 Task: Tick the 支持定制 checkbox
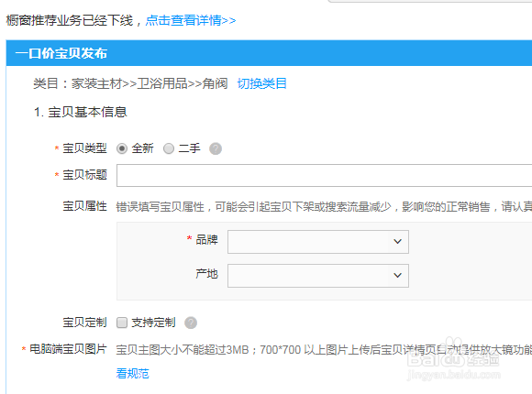pos(122,323)
